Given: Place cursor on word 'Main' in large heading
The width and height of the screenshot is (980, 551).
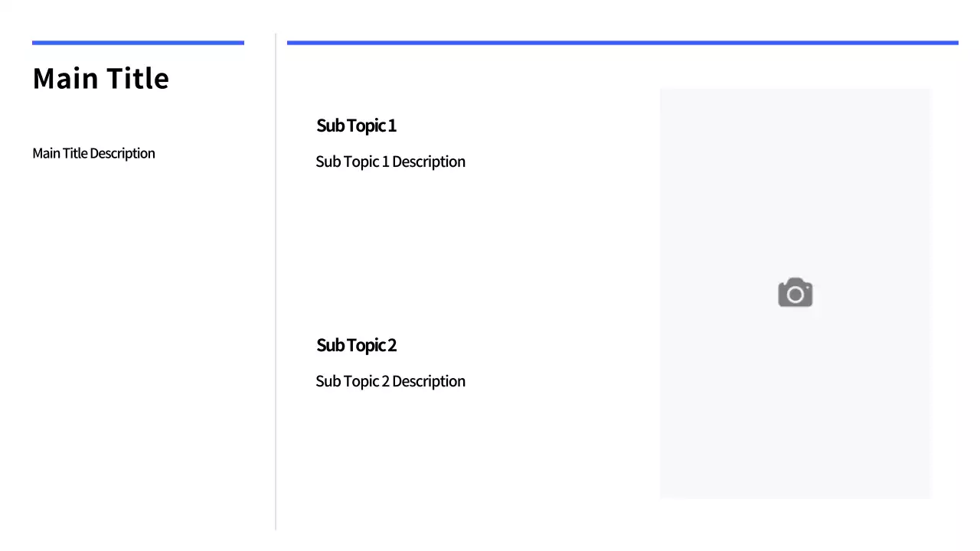Looking at the screenshot, I should point(64,79).
